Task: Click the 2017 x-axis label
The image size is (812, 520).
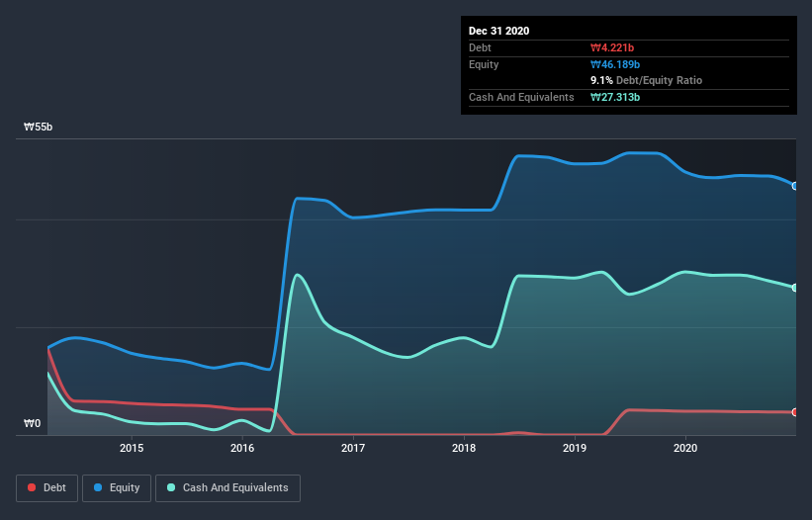Action: pyautogui.click(x=353, y=448)
